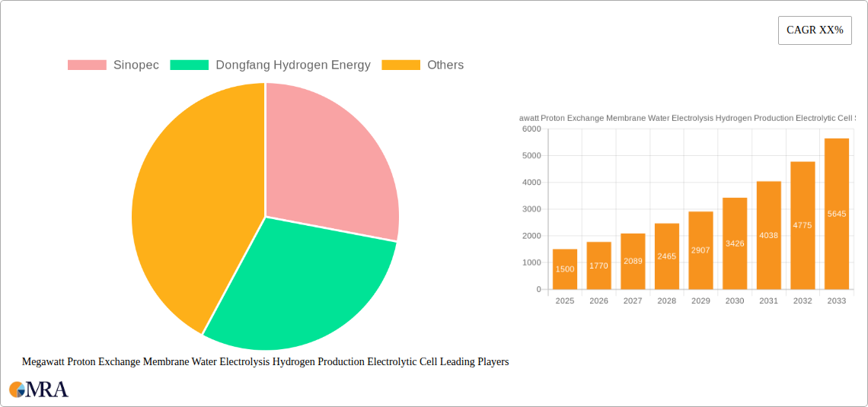Viewport: 868px width, 407px height.
Task: Click the 2025 bar labeled 1500
Action: coord(565,269)
